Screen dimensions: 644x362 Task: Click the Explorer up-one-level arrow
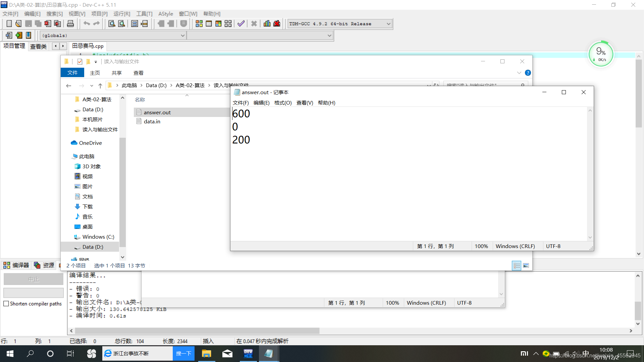click(x=100, y=86)
